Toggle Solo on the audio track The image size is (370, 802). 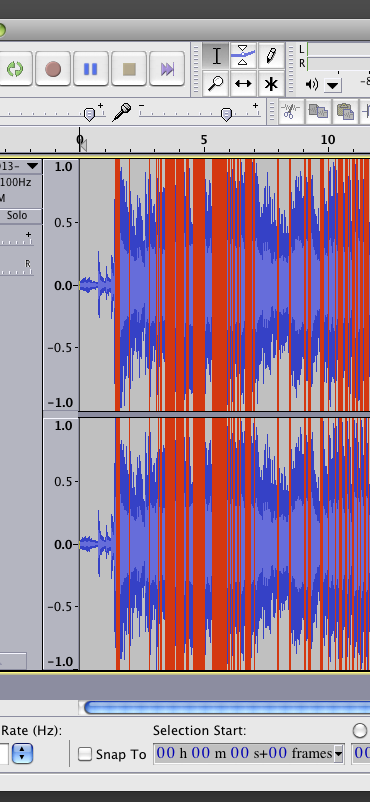(17, 215)
